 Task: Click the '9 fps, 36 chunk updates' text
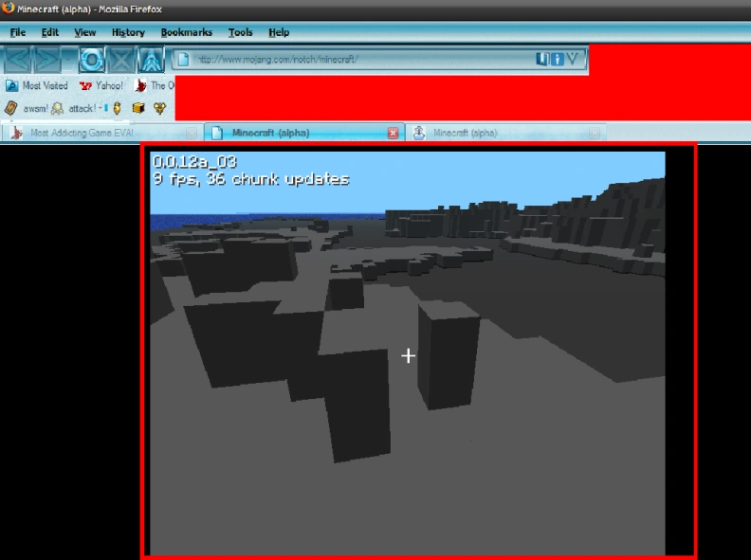pyautogui.click(x=251, y=179)
